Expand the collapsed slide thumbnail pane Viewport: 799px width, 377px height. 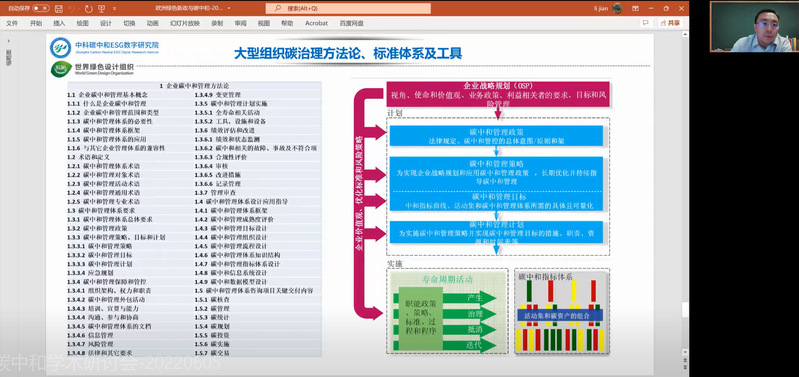(8, 40)
